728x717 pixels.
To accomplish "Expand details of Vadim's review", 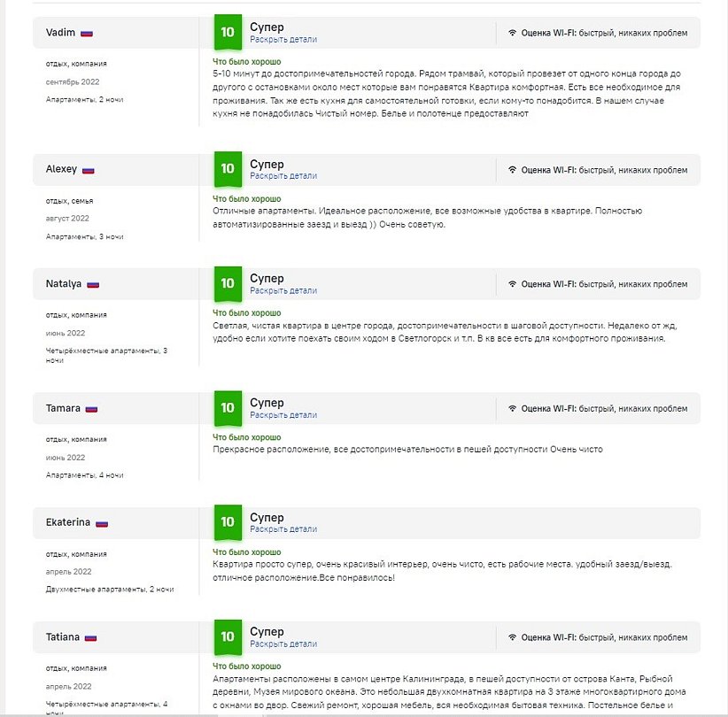I will (x=283, y=40).
